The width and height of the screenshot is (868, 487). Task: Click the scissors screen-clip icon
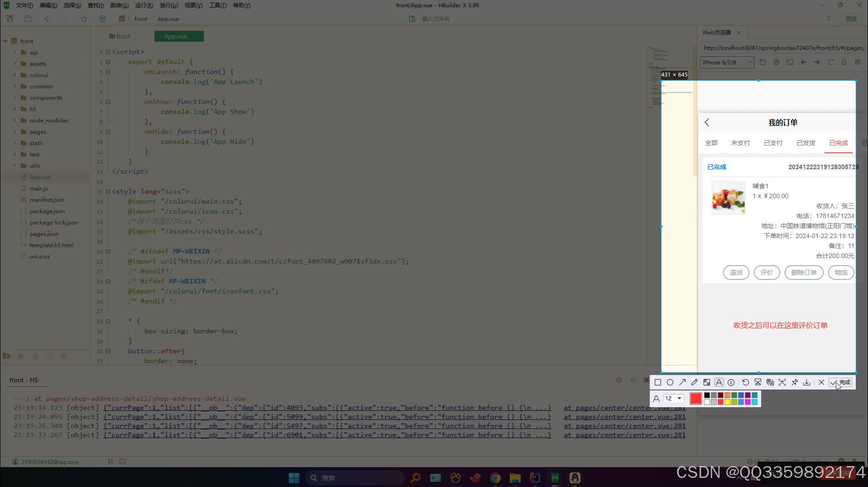click(x=757, y=382)
